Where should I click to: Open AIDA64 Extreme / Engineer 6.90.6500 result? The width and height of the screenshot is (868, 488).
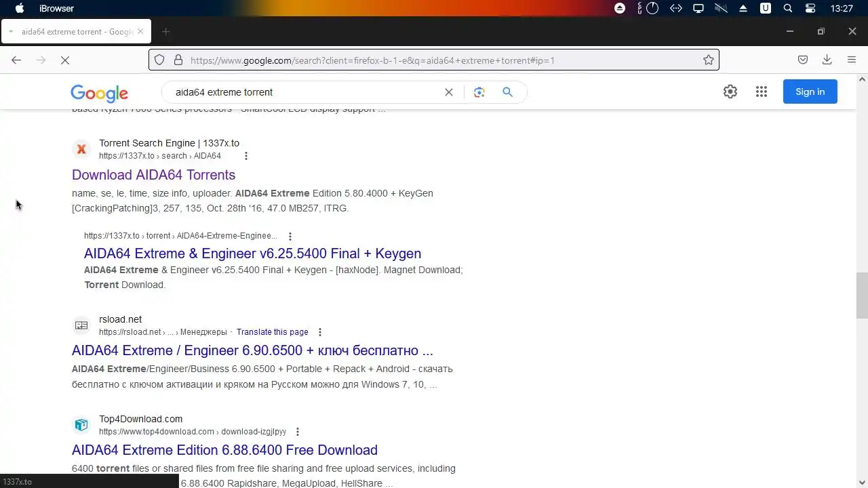[252, 350]
